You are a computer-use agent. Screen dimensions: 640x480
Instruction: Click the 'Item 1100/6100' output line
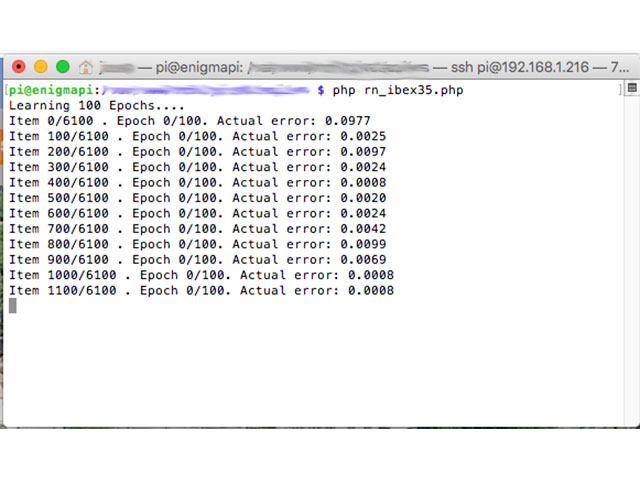point(202,291)
